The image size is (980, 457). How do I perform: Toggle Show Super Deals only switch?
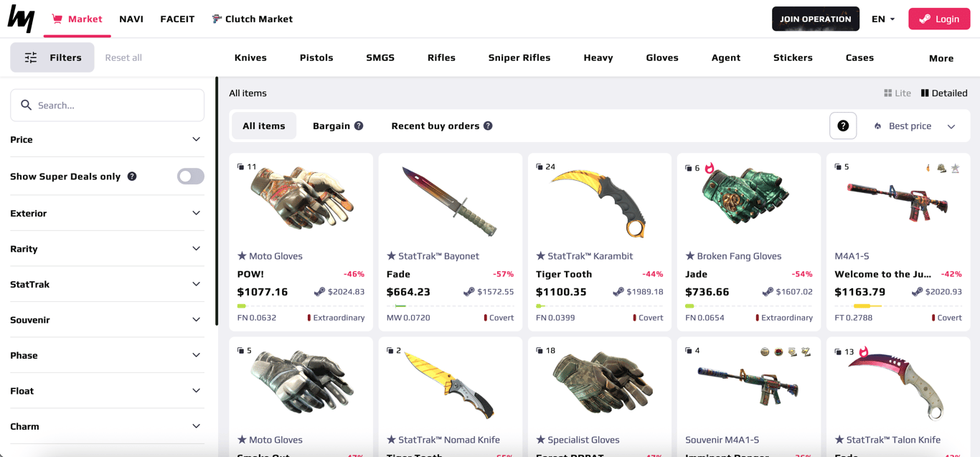pyautogui.click(x=191, y=176)
